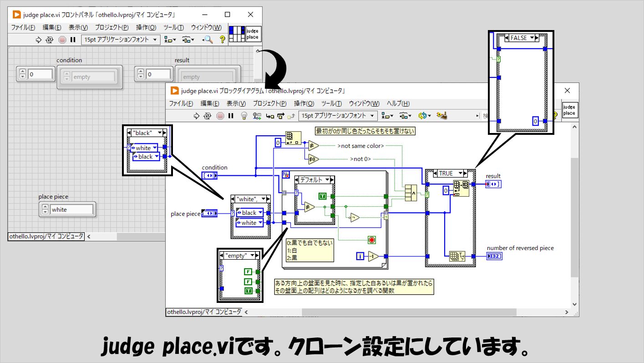
Task: Pause execution in front panel toolbar
Action: click(x=72, y=40)
